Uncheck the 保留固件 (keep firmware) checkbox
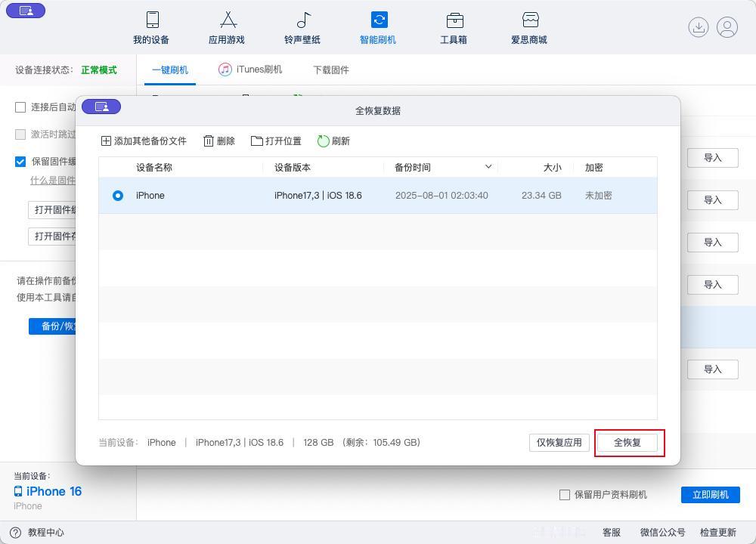Screen dimensions: 756x544 point(20,162)
